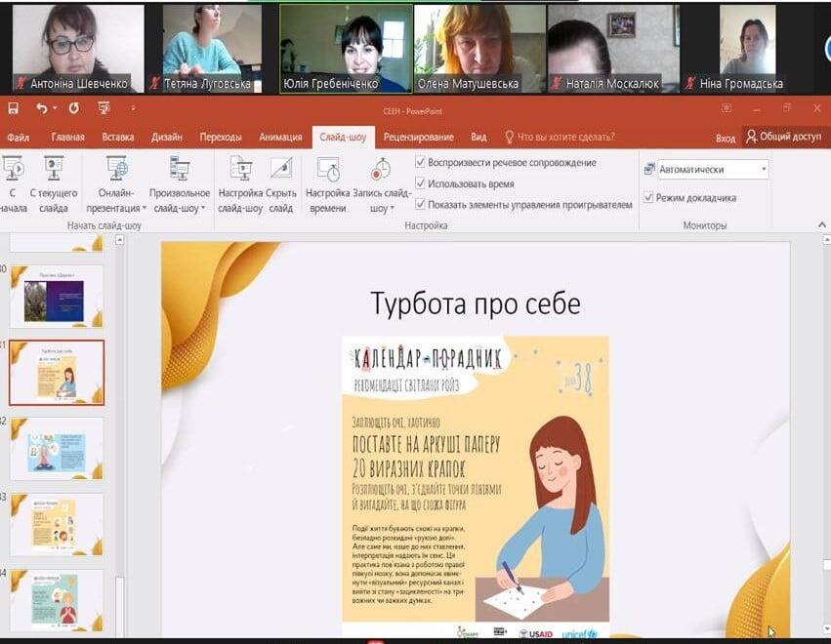Open Онлайн-презентация dropdown
Screen dimensions: 831x644
pos(116,184)
